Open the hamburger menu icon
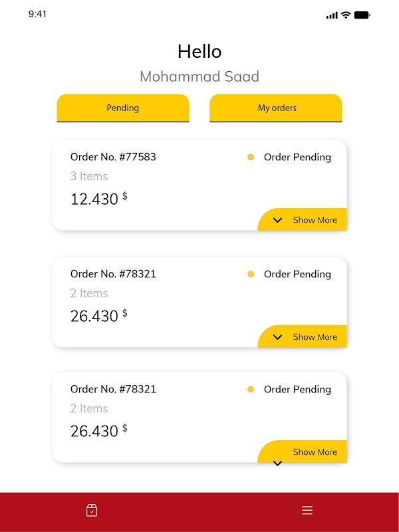The image size is (399, 532). pyautogui.click(x=307, y=510)
